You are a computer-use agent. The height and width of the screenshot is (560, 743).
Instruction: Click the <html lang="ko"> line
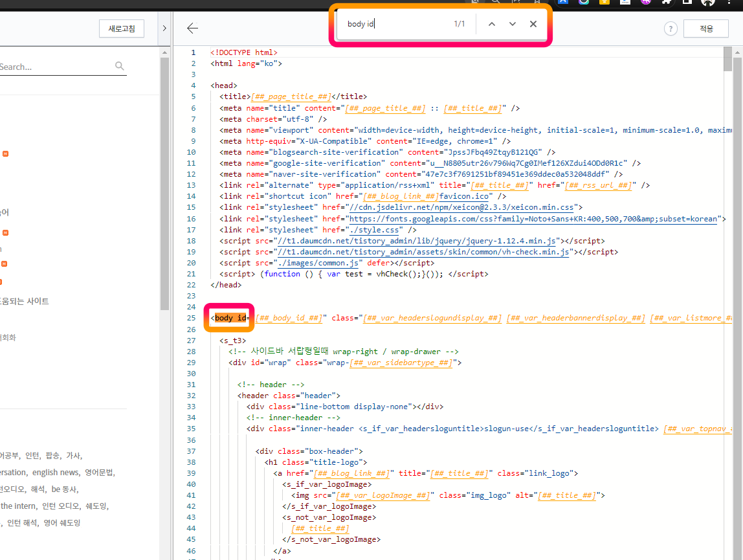coord(247,63)
